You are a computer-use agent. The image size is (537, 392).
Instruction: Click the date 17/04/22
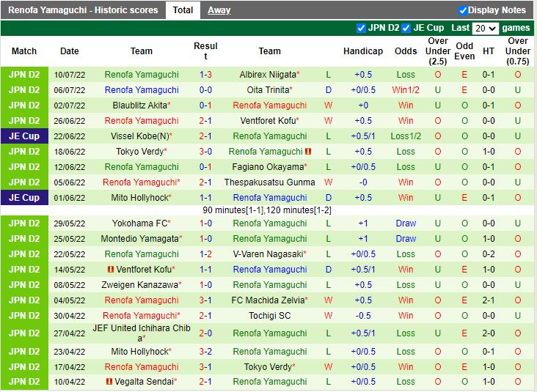(x=69, y=367)
